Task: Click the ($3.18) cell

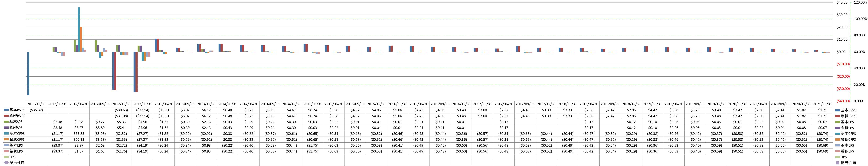Action: [100, 140]
